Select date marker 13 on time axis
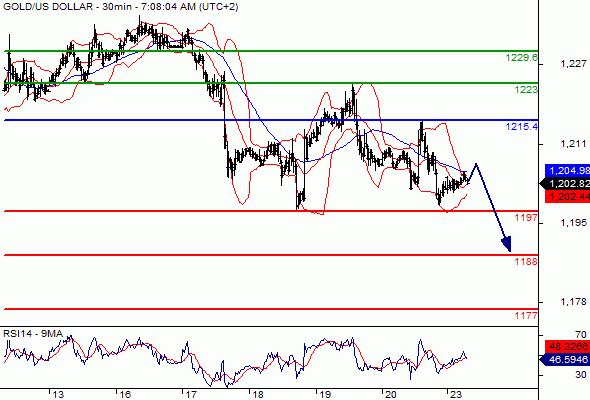 coord(58,395)
